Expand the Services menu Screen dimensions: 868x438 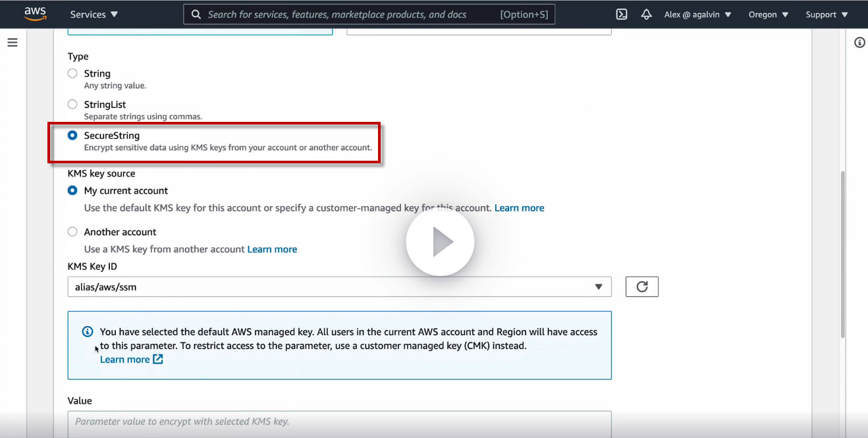click(x=94, y=14)
